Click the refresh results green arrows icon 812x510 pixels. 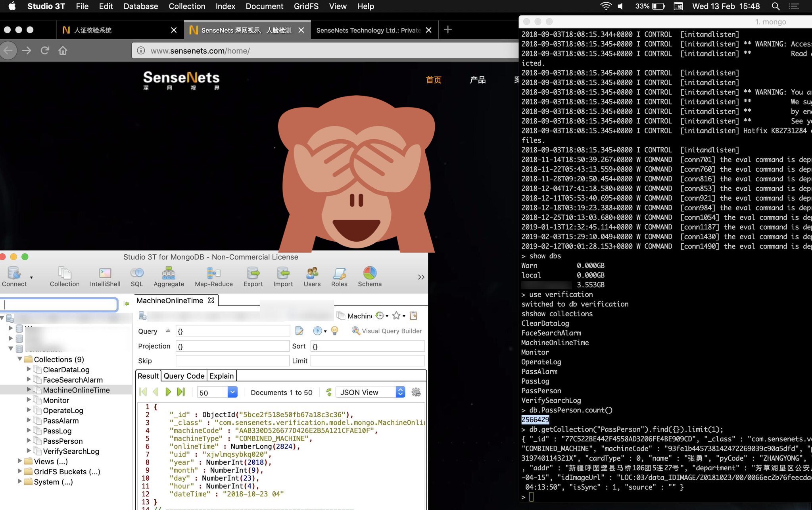click(329, 392)
